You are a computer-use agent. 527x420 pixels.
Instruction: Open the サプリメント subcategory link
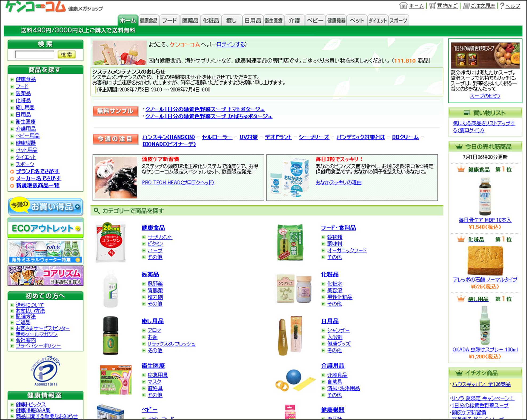(x=160, y=237)
